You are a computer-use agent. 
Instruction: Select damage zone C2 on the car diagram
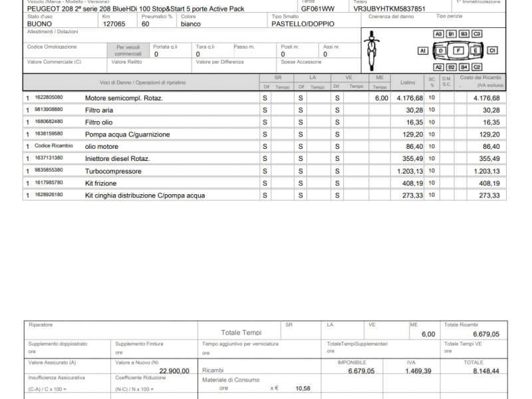click(477, 67)
